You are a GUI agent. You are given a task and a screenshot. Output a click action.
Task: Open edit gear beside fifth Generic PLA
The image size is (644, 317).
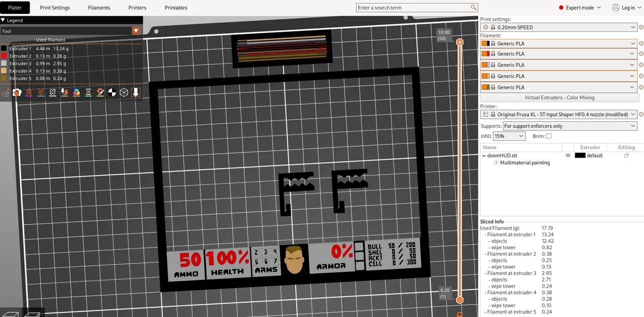[x=641, y=87]
